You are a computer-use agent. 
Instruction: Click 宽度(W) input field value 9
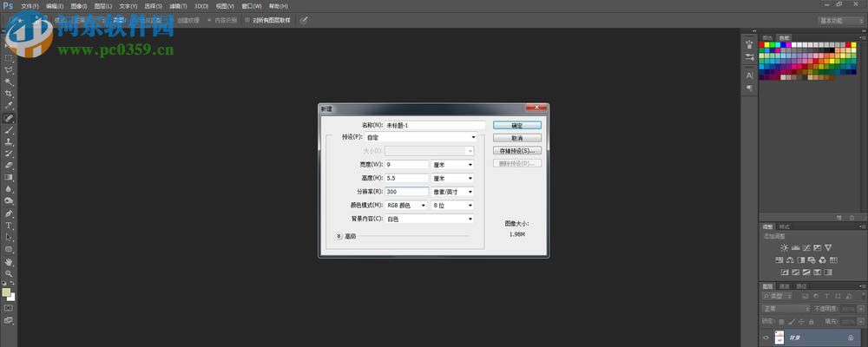(406, 165)
